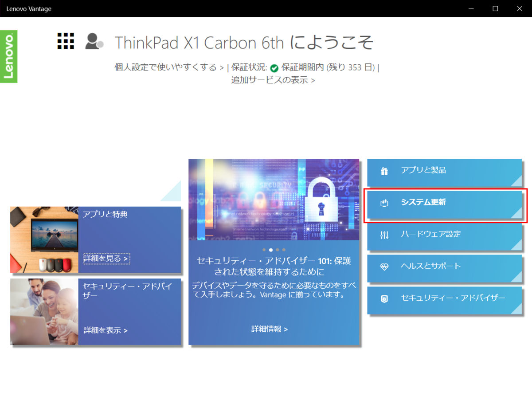532x408 pixels.
Task: Maximize the Lenovo Vantage window
Action: pos(496,8)
